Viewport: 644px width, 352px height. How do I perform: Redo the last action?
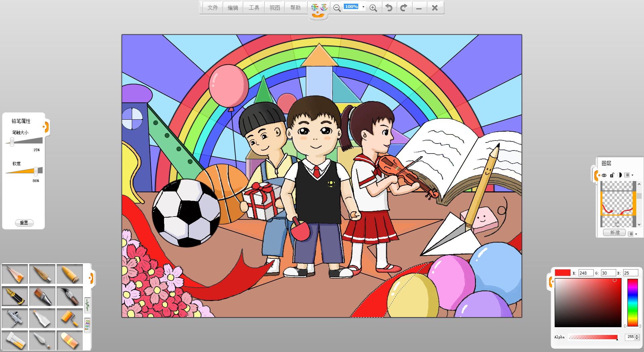[404, 8]
